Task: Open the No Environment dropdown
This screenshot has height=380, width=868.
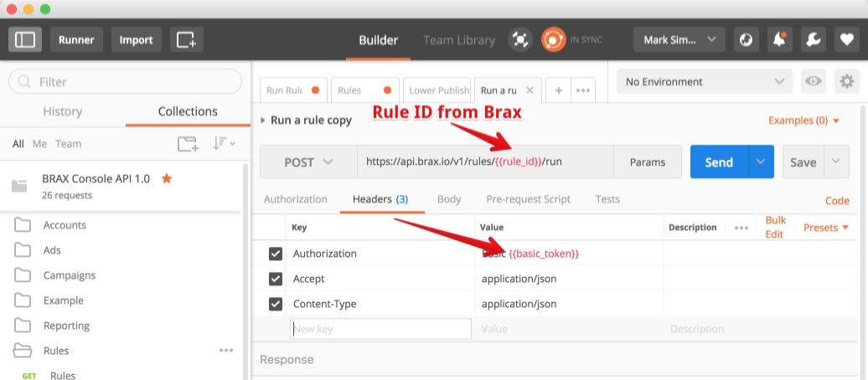Action: [704, 82]
